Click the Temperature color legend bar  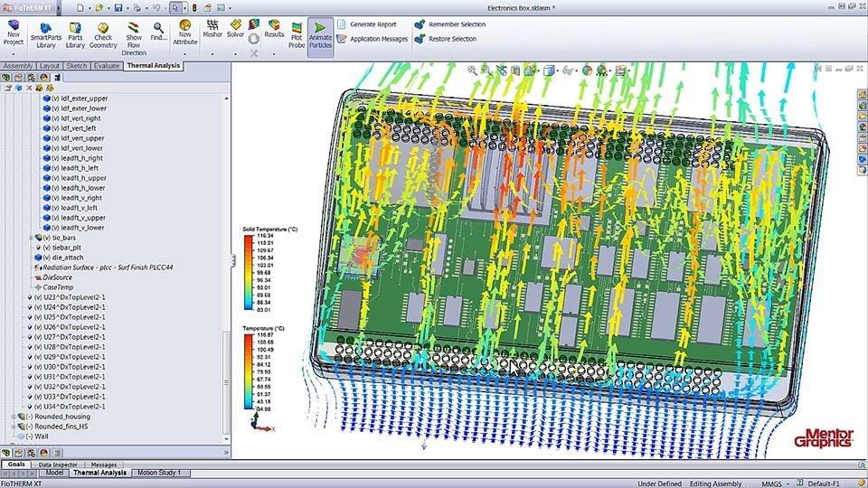coord(250,371)
